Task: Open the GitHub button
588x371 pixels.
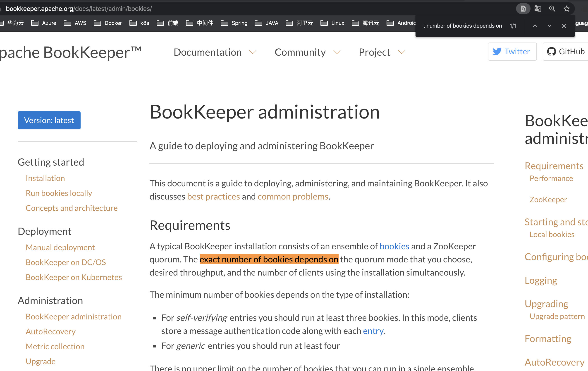Action: (566, 52)
